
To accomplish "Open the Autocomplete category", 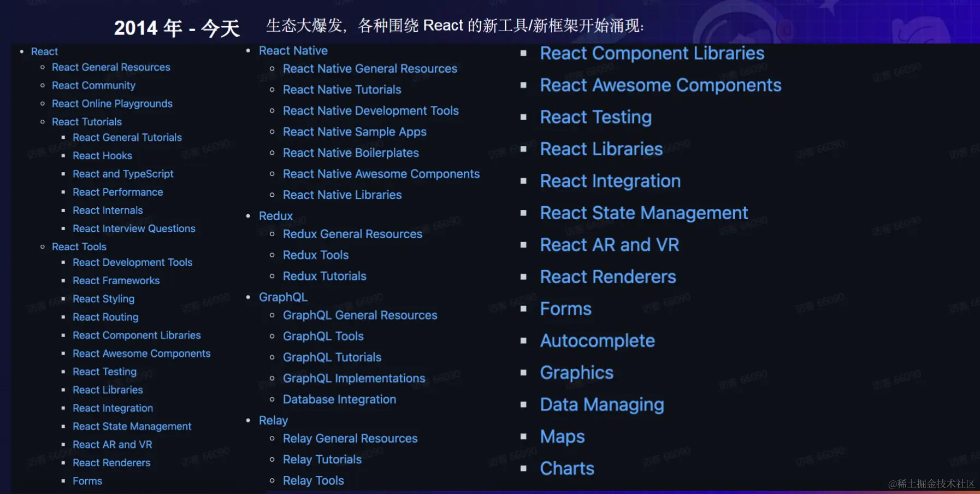I will [597, 340].
